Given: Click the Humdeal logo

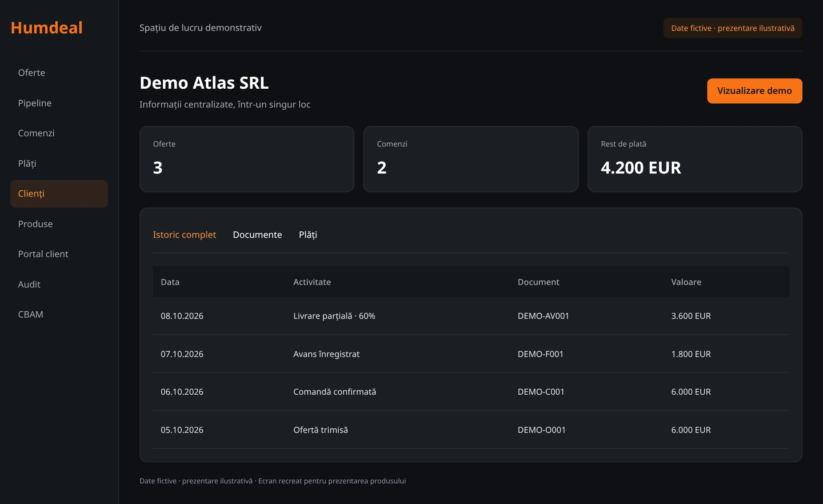Looking at the screenshot, I should pyautogui.click(x=46, y=28).
